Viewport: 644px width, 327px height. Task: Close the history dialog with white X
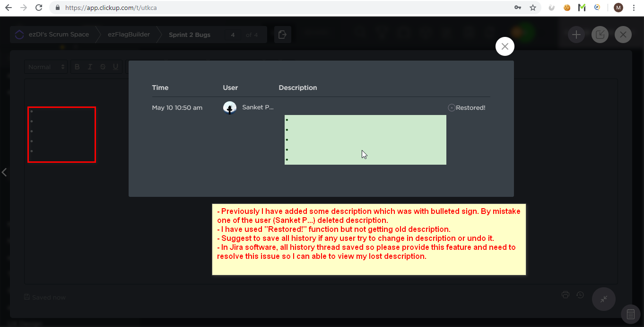(505, 46)
